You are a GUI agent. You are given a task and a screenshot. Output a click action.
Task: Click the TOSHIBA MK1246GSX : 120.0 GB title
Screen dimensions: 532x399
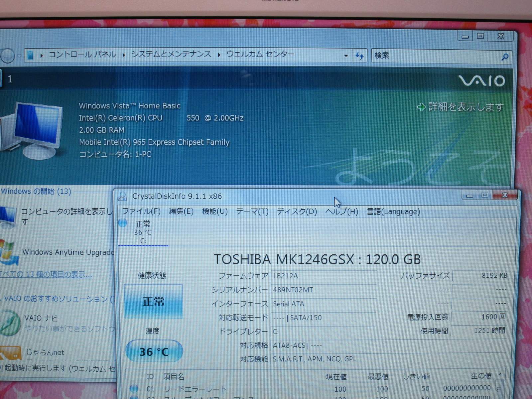tap(317, 259)
